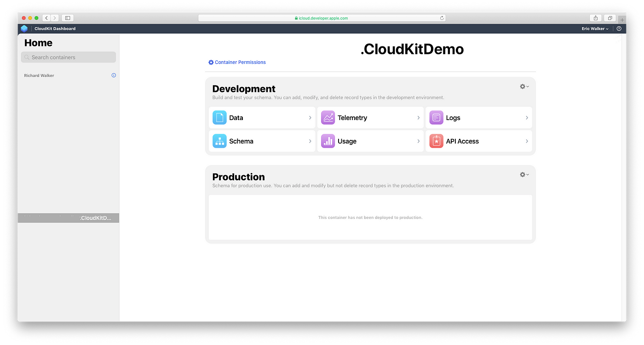Open the Schema hierarchy icon
This screenshot has width=644, height=345.
(219, 141)
